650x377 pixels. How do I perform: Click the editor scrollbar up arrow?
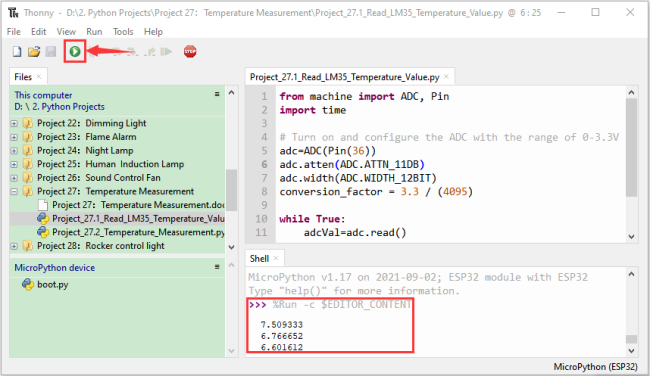tap(631, 93)
